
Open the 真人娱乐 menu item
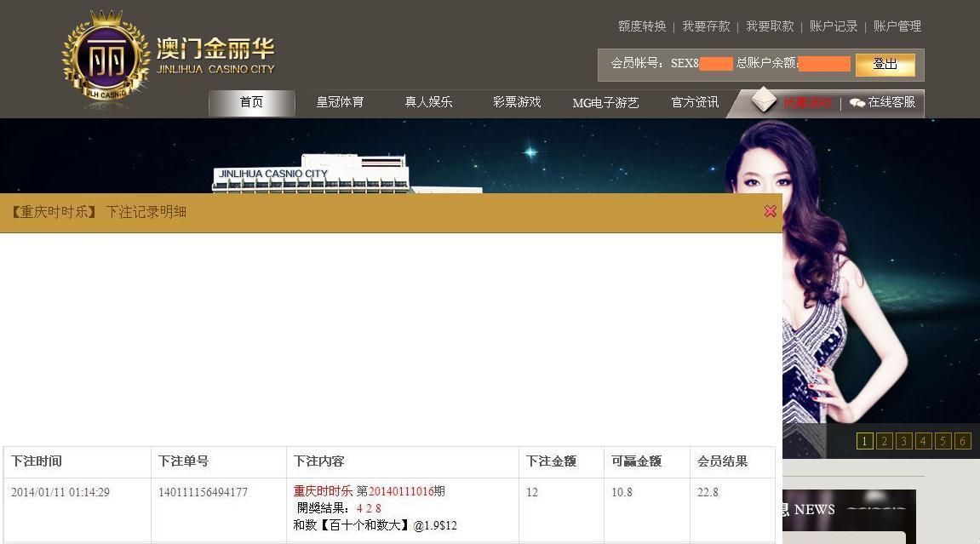click(x=429, y=102)
